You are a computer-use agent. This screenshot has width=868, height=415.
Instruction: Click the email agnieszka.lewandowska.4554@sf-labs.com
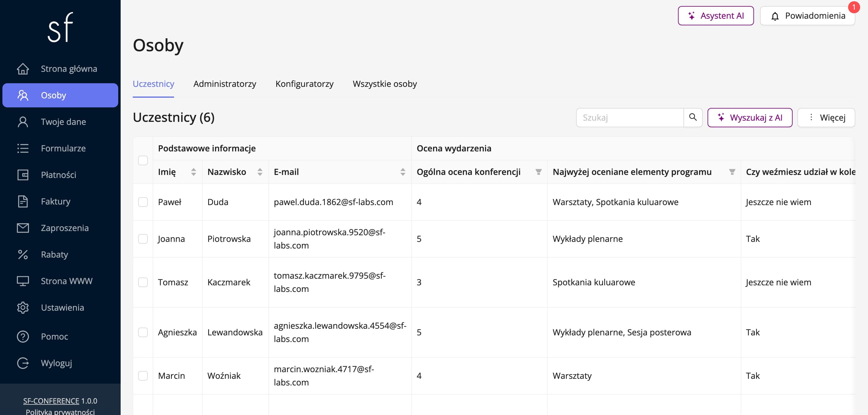tap(340, 332)
